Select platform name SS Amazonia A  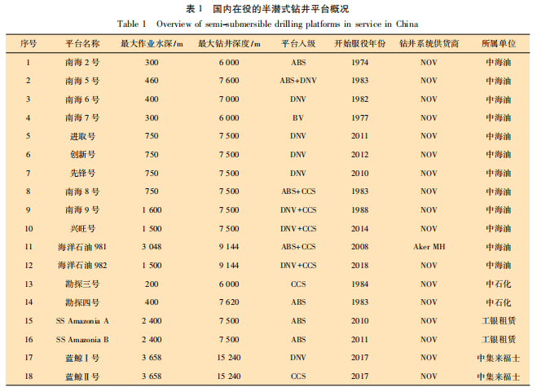coord(82,321)
